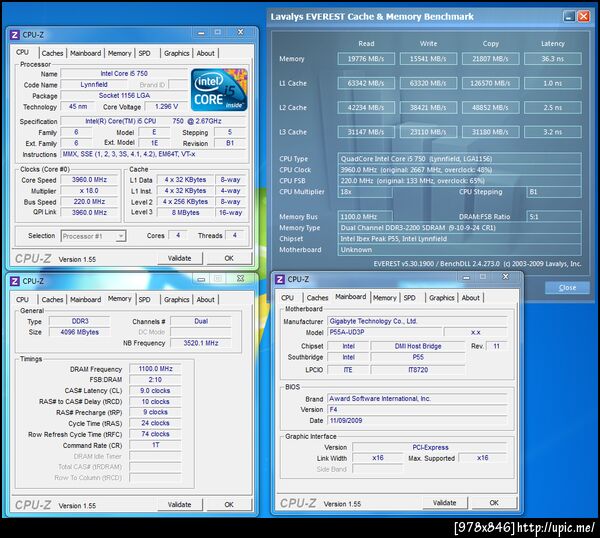Open Mainboard tab in CPU-Z processor window
Viewport: 600px width, 538px height.
click(85, 53)
